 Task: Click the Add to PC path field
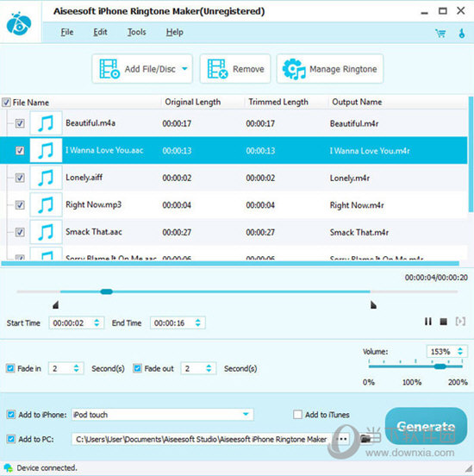tap(202, 439)
